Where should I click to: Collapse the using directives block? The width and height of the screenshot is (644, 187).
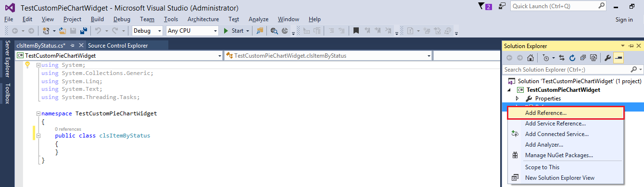pyautogui.click(x=38, y=65)
